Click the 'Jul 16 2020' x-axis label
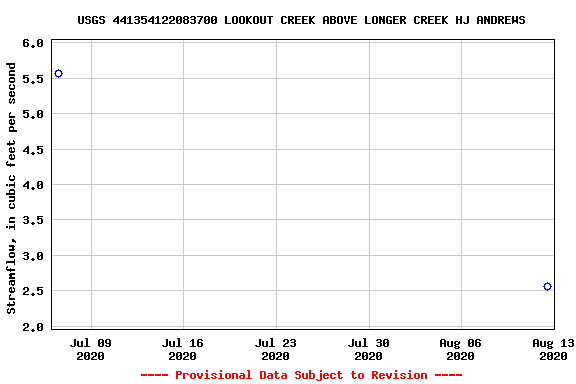Screen dimensions: 576x384 click(183, 349)
